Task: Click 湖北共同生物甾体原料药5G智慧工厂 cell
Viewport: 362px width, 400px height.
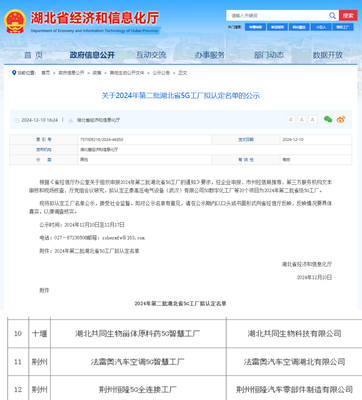Action: (138, 333)
